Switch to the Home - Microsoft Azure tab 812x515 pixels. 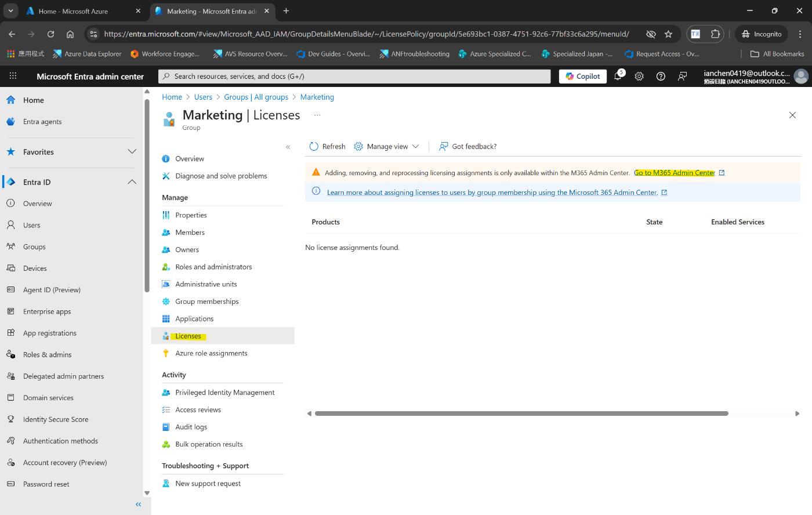(x=73, y=11)
